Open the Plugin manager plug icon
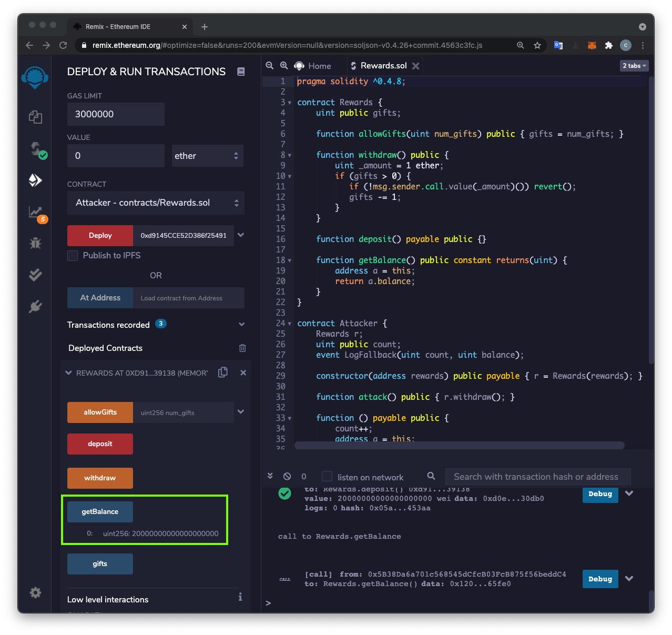 [35, 306]
